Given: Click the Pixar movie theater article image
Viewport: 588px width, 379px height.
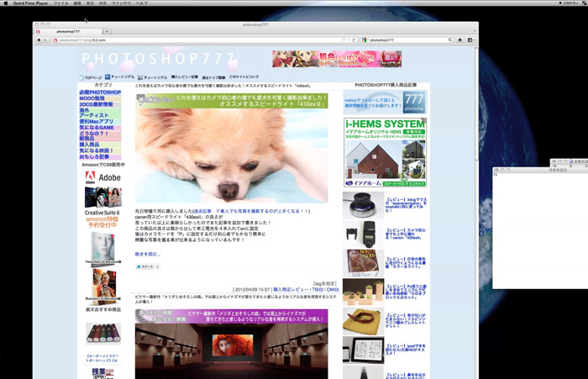Looking at the screenshot, I should [231, 351].
